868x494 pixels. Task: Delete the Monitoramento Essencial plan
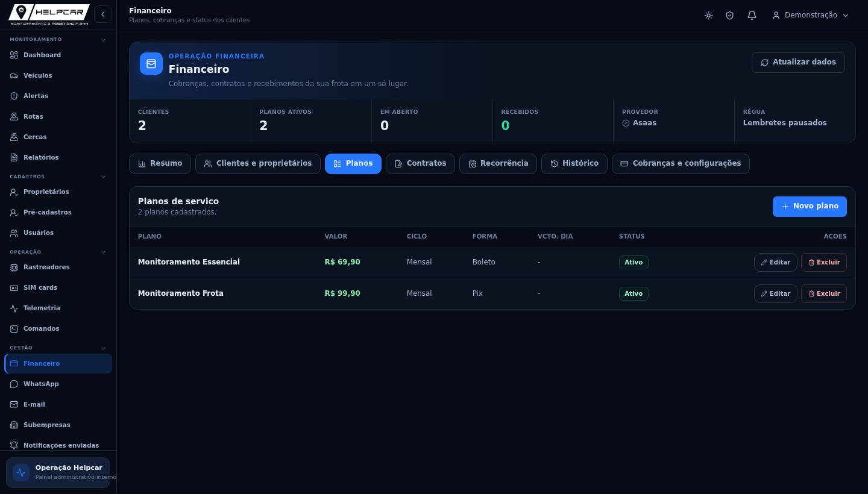(824, 263)
